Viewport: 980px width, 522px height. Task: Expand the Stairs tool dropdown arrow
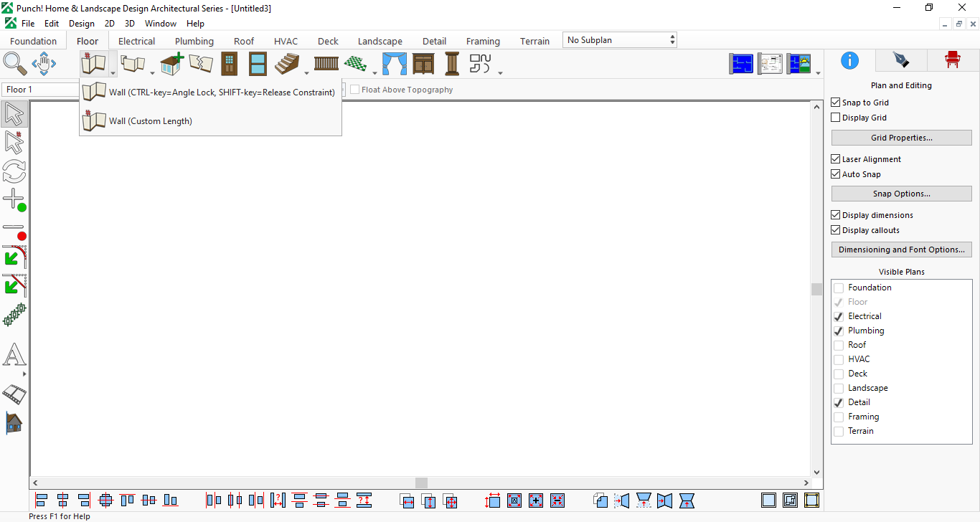306,72
